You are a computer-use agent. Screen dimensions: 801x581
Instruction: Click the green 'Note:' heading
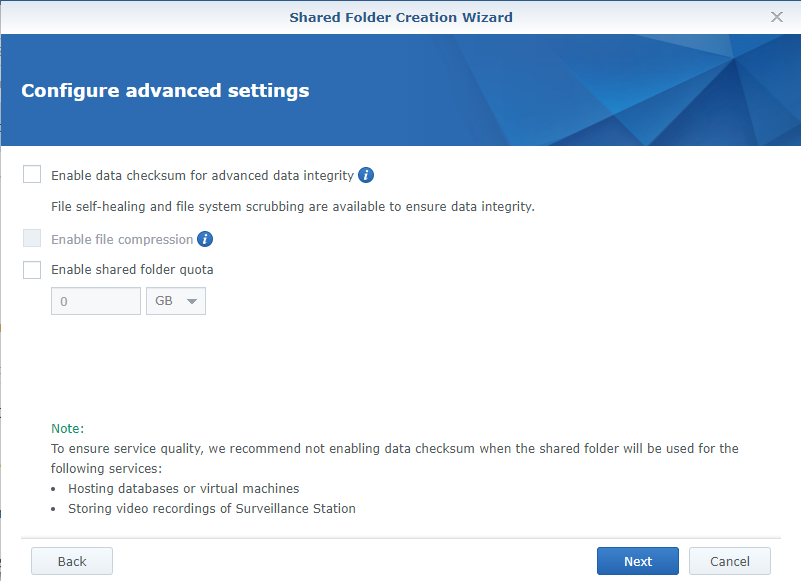(x=67, y=428)
